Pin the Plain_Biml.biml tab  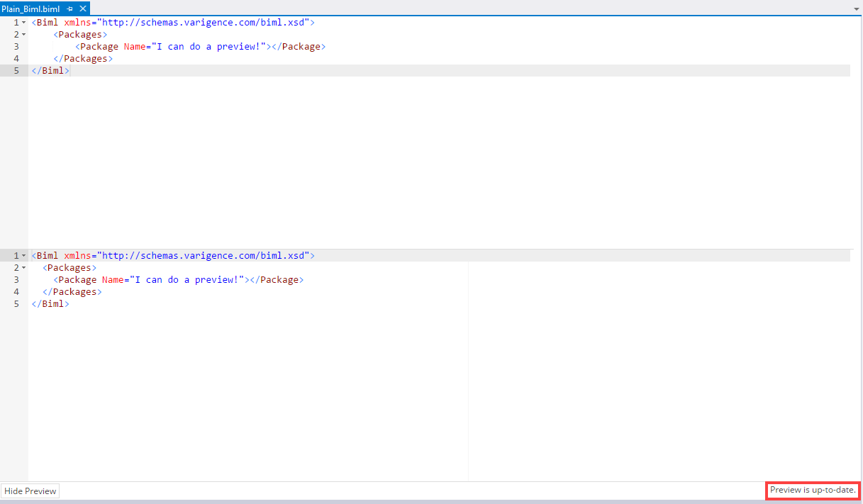pos(70,9)
